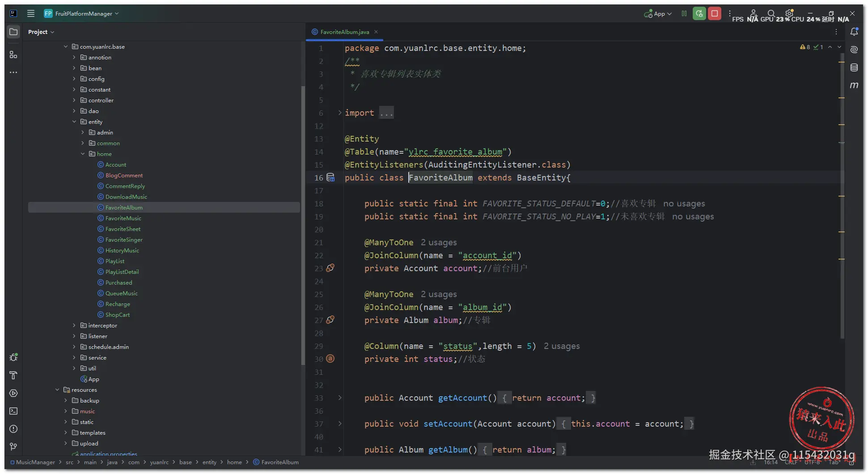
Task: Expand the controller package
Action: [74, 100]
